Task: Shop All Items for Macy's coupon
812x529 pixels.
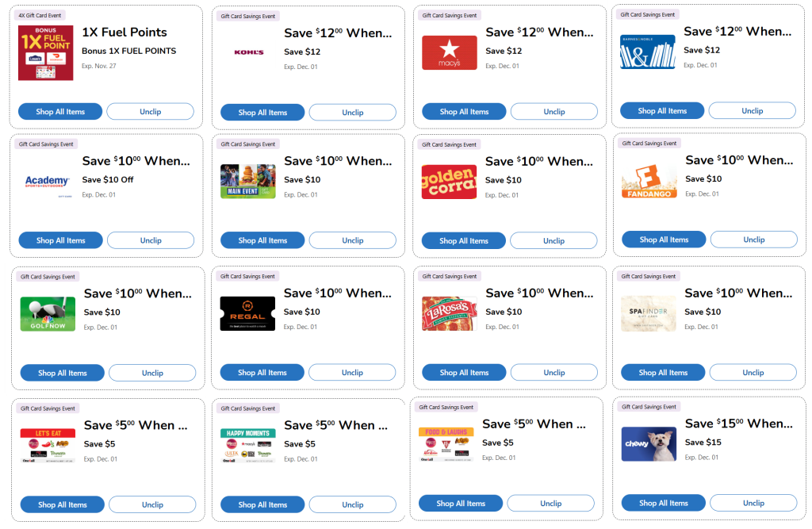Action: [464, 112]
